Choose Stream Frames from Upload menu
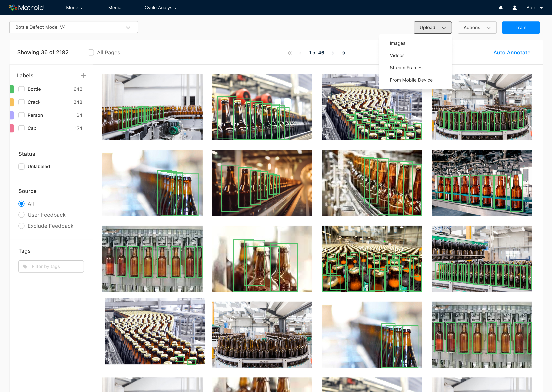 [x=406, y=68]
